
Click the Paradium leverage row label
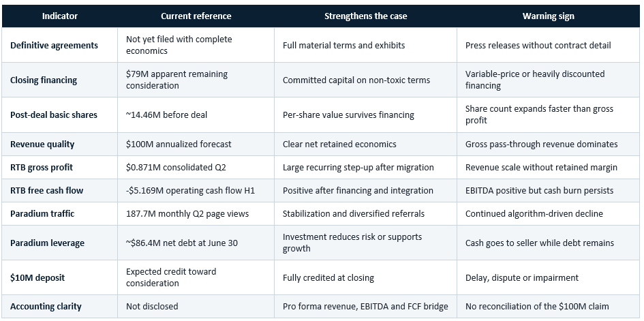(x=47, y=243)
